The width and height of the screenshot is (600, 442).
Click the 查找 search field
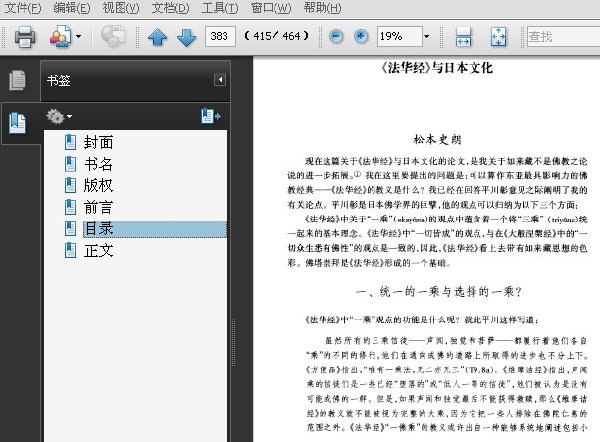[x=563, y=37]
